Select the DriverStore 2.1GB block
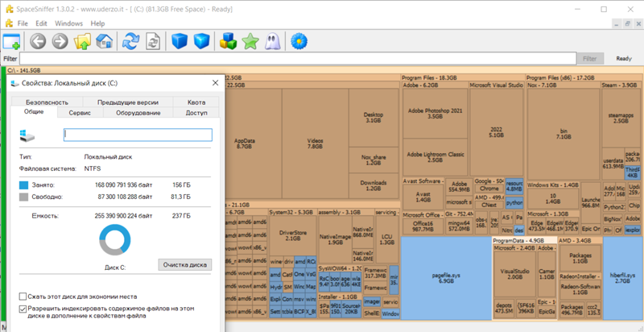Screen dimensions: 644x332 point(293,235)
